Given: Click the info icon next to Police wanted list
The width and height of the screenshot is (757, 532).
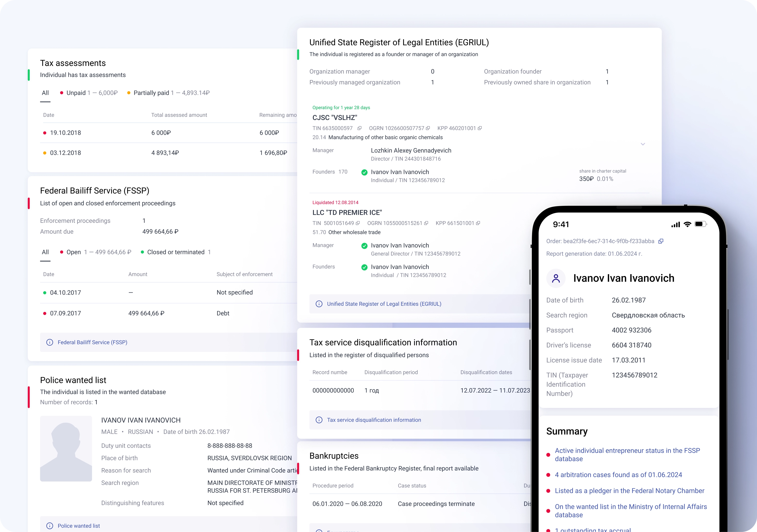Looking at the screenshot, I should click(50, 526).
